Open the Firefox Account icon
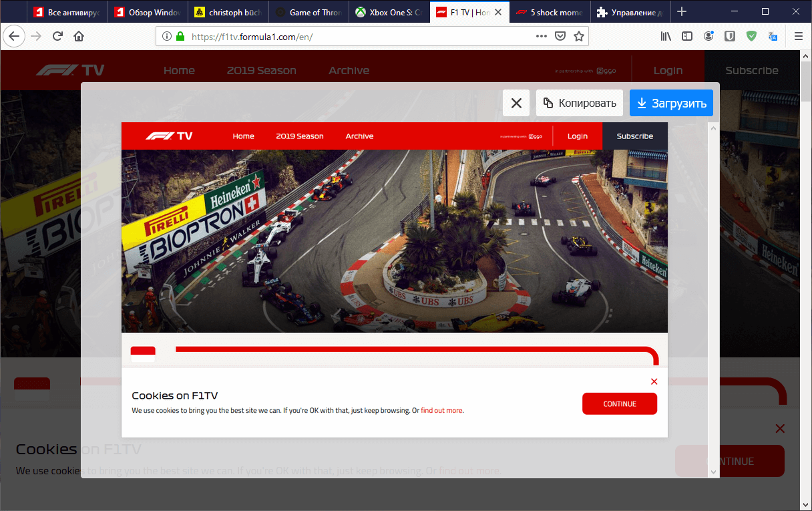Image resolution: width=812 pixels, height=511 pixels. (x=708, y=36)
